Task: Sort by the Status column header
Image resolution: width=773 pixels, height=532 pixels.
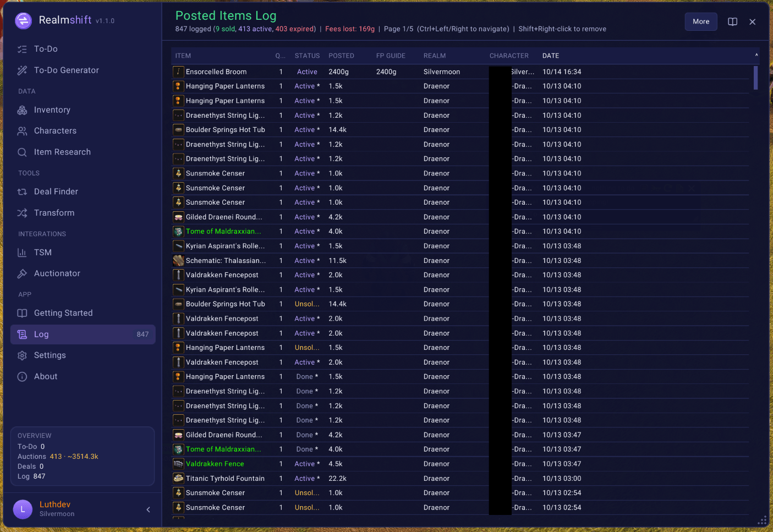Action: (307, 56)
